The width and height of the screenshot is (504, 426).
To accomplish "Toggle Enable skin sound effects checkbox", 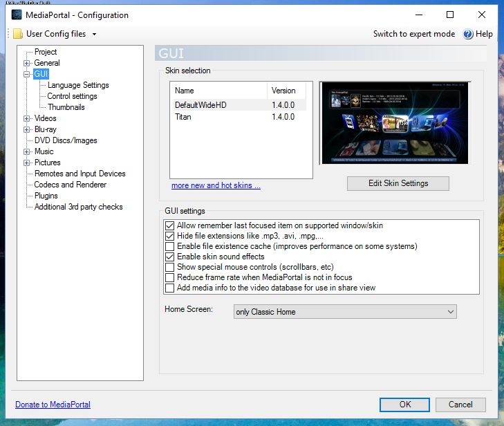I will pos(169,257).
